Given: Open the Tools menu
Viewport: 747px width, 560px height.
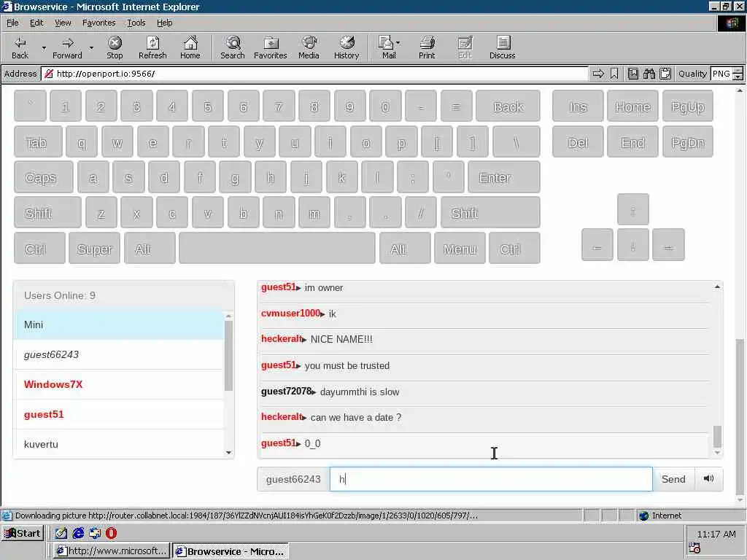Looking at the screenshot, I should tap(136, 23).
